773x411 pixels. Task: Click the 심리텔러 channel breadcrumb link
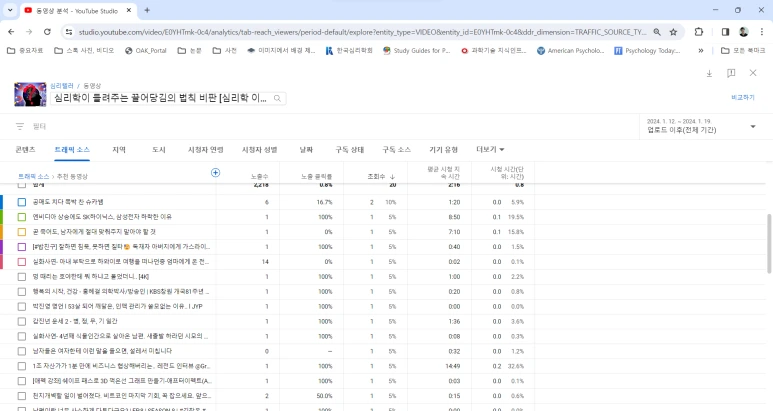62,86
